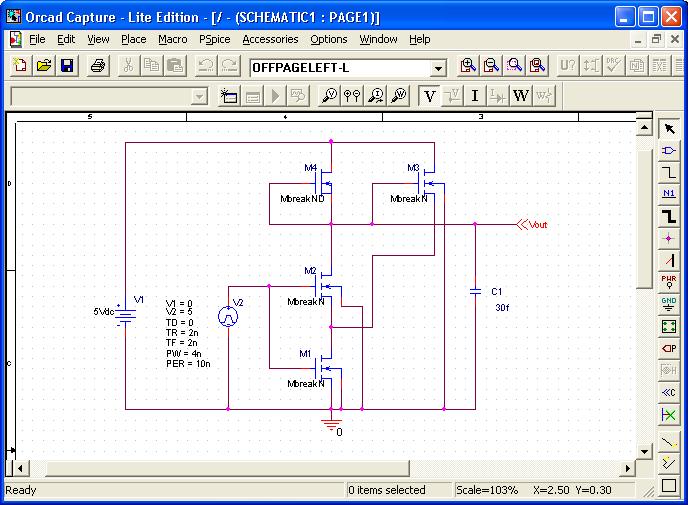Choose the Place Power (PWR) tool
Viewport: 688px width, 505px height.
(669, 283)
